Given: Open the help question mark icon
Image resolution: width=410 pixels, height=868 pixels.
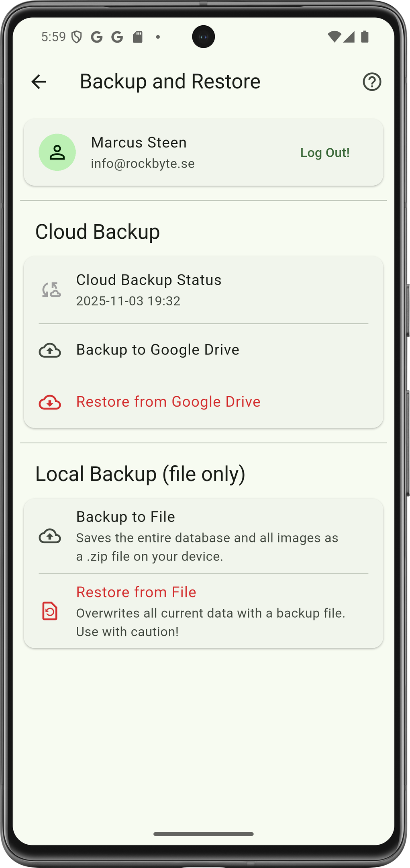Looking at the screenshot, I should click(372, 82).
